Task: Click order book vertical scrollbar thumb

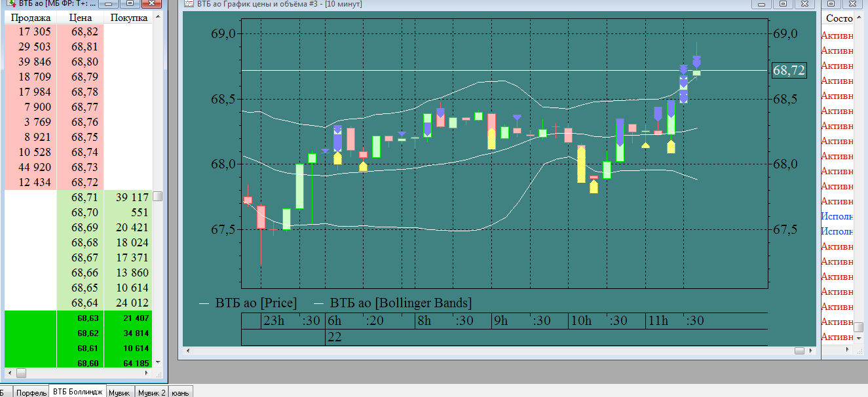Action: point(158,197)
